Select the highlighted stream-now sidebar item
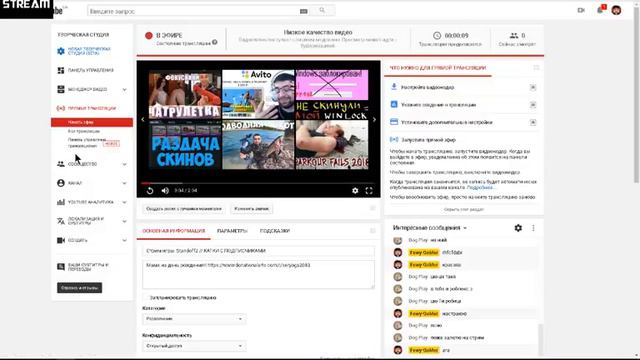640x360 pixels. click(x=92, y=122)
